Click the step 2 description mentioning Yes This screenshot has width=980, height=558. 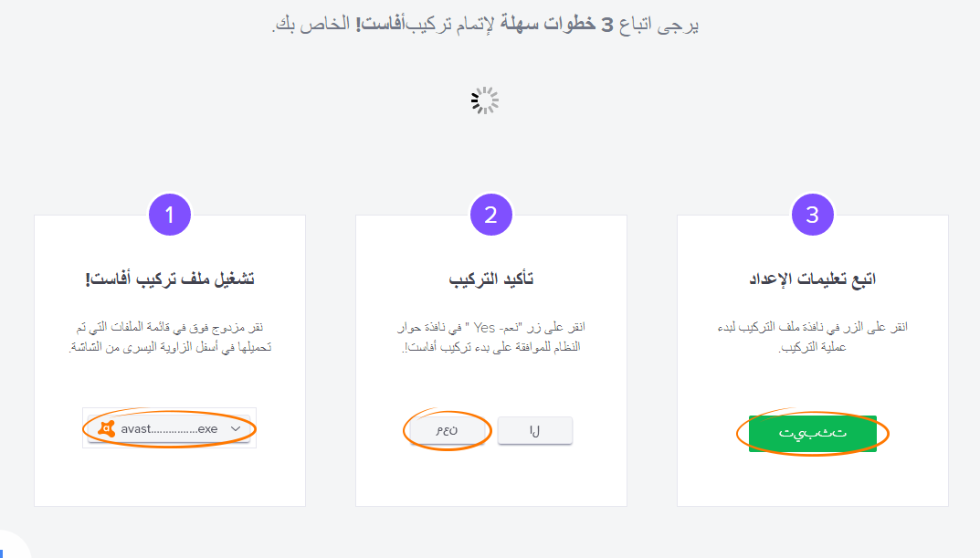pyautogui.click(x=490, y=337)
